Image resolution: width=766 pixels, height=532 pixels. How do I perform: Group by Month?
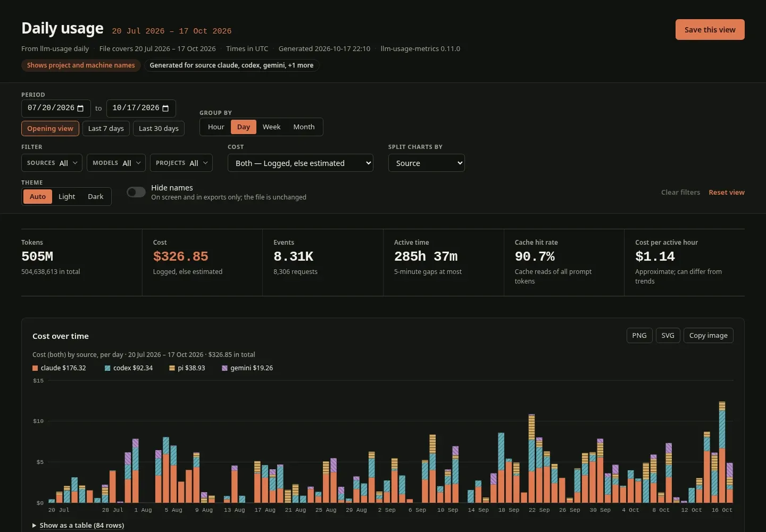click(304, 127)
